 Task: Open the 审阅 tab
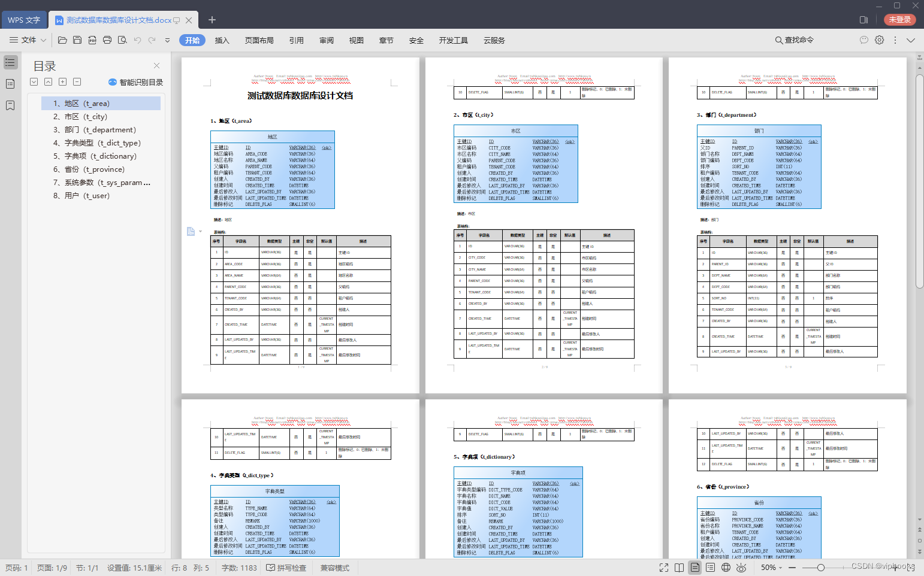[x=327, y=40]
